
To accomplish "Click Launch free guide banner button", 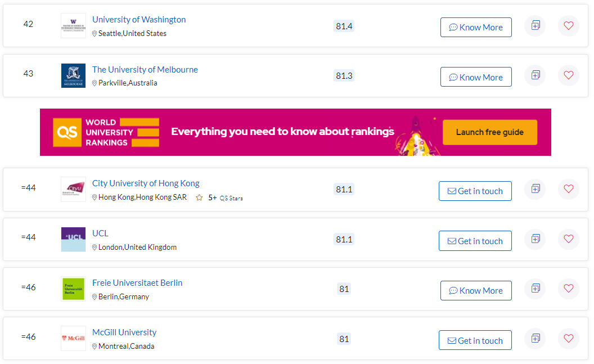I will tap(490, 132).
